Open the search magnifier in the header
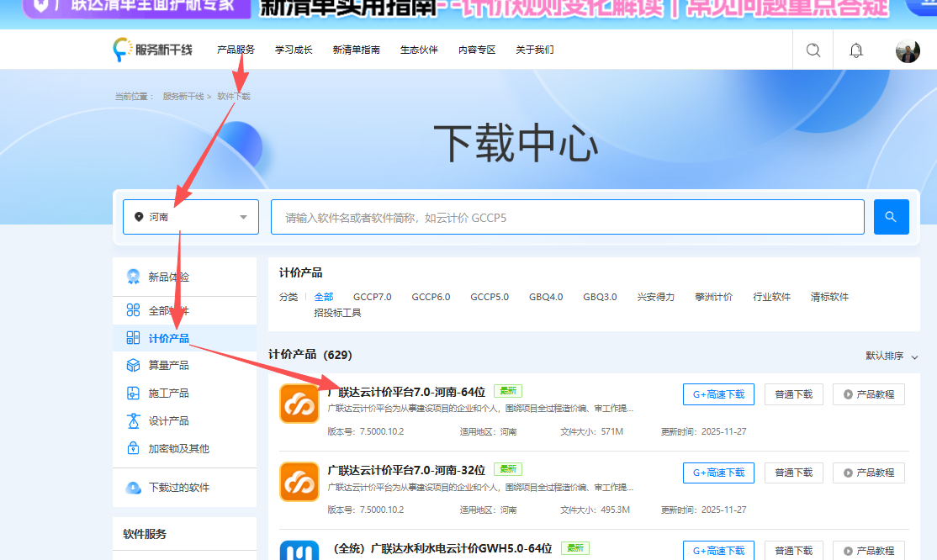 813,50
